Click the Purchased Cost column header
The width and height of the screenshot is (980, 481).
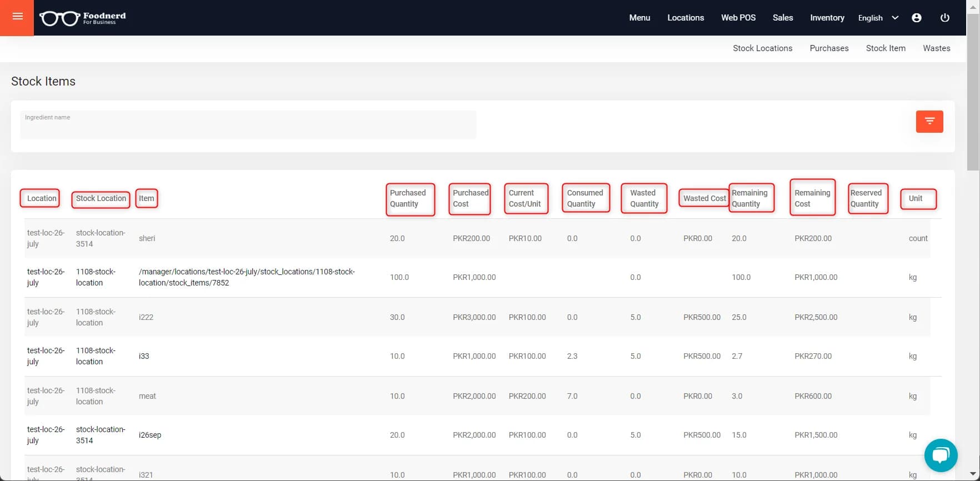coord(470,198)
